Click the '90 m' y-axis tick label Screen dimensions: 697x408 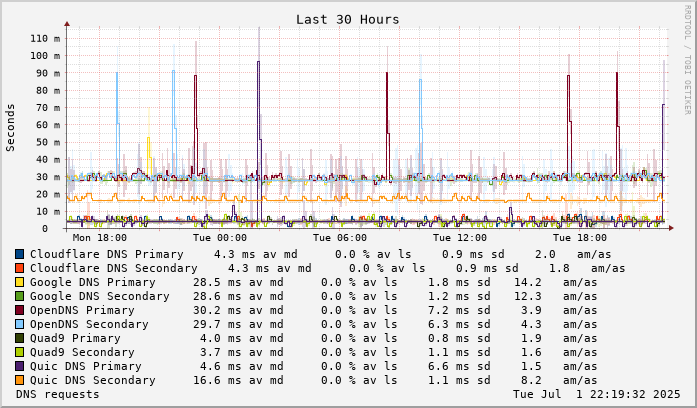[x=48, y=73]
